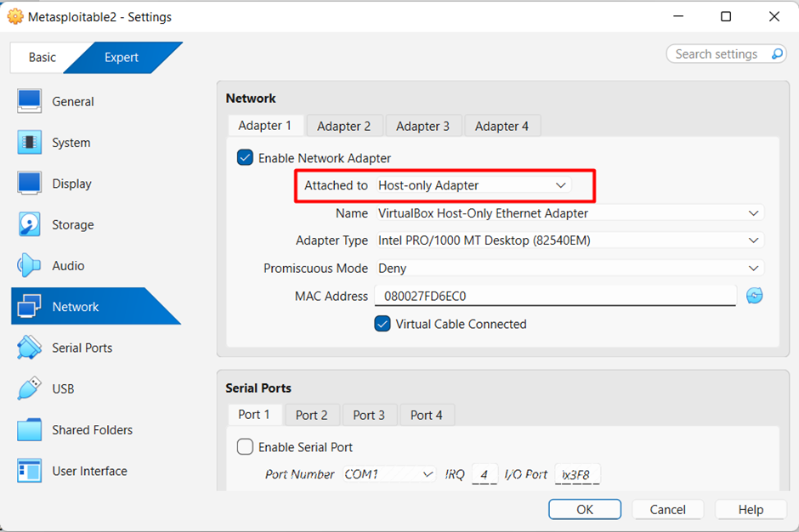Expand the Adapter Type dropdown
Viewport: 799px width, 532px height.
click(569, 241)
